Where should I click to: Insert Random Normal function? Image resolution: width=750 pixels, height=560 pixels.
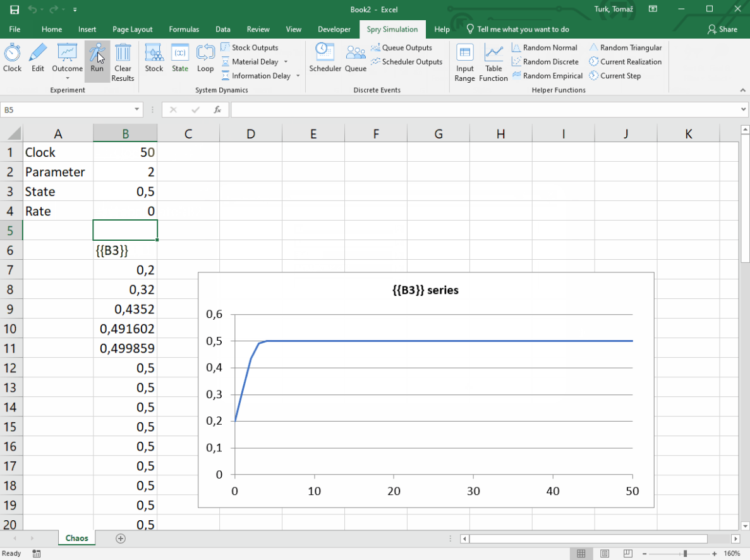pyautogui.click(x=544, y=47)
